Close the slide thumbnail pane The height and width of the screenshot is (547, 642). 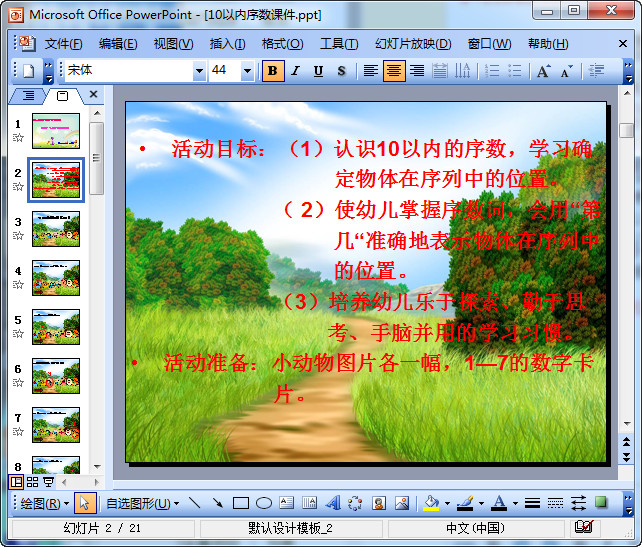93,95
